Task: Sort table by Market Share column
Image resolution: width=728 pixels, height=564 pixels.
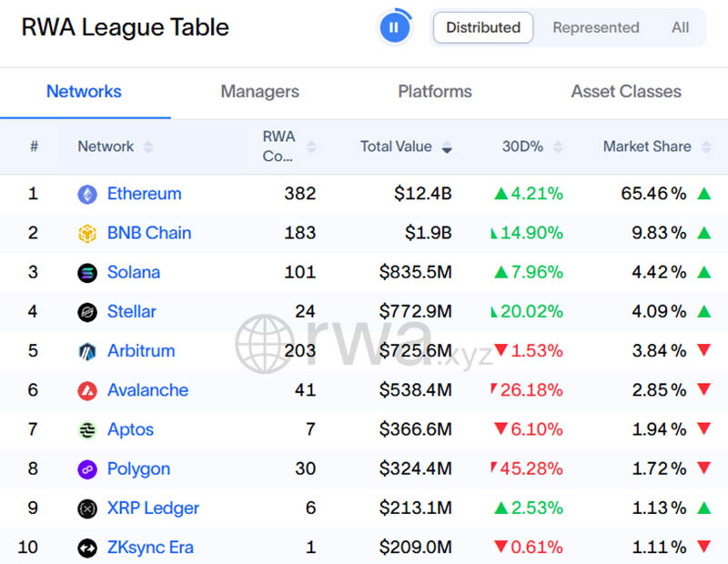Action: click(x=655, y=146)
